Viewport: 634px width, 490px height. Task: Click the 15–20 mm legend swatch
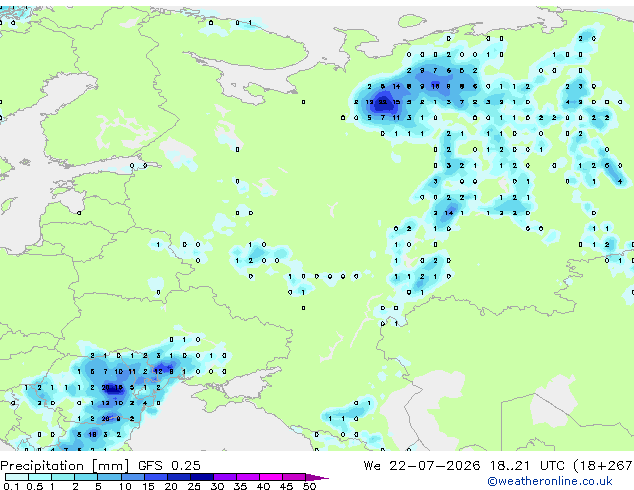tap(156, 477)
